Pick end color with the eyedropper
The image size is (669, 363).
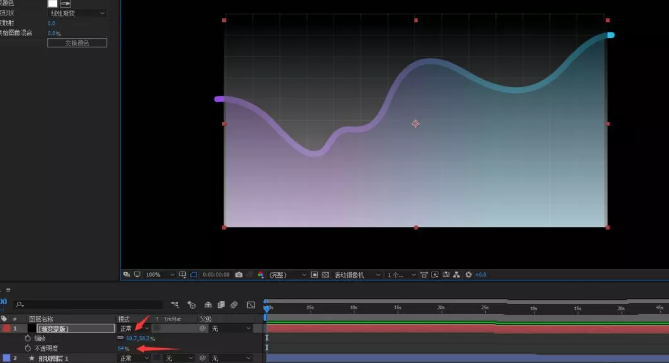coord(65,3)
